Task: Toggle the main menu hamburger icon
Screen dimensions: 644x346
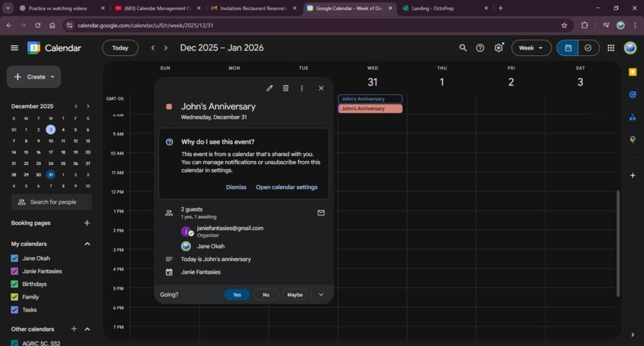Action: click(x=14, y=48)
